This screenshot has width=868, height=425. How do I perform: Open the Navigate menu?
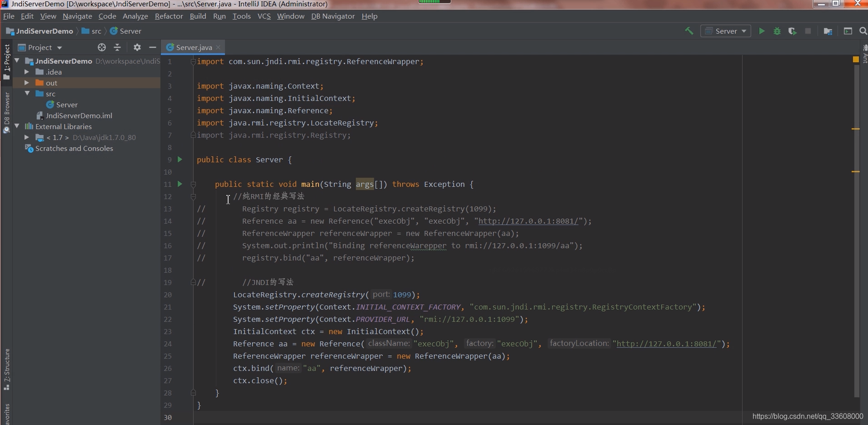(x=77, y=16)
